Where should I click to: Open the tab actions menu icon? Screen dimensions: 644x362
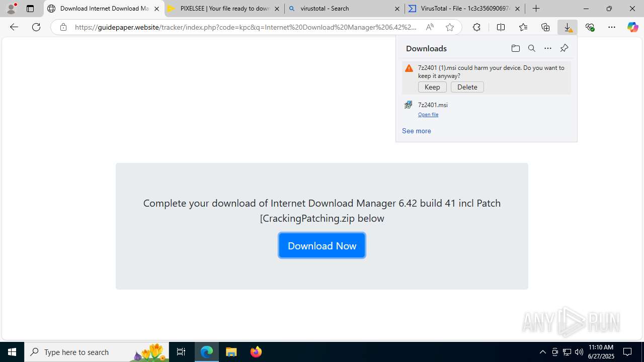(30, 9)
